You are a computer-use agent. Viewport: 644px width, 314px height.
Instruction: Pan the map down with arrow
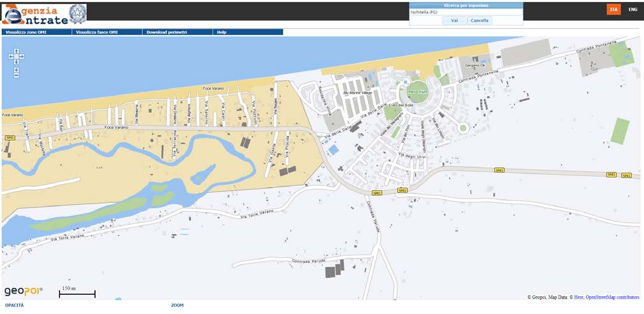point(16,62)
